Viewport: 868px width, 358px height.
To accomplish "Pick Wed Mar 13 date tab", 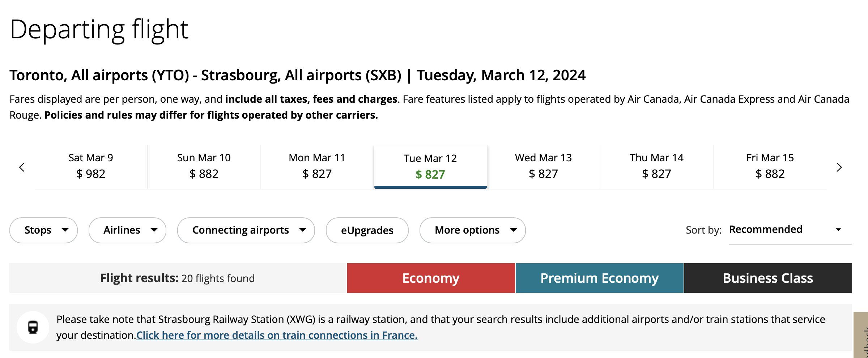I will click(x=544, y=166).
